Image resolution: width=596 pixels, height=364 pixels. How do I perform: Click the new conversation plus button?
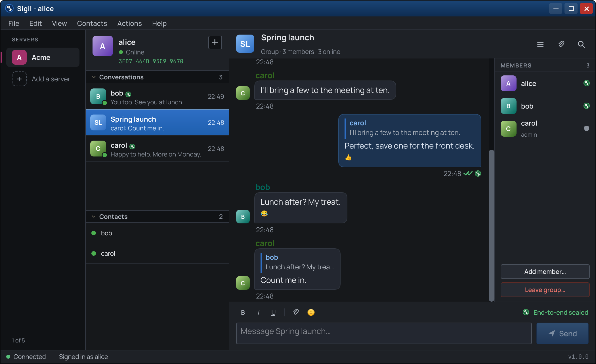pos(215,43)
